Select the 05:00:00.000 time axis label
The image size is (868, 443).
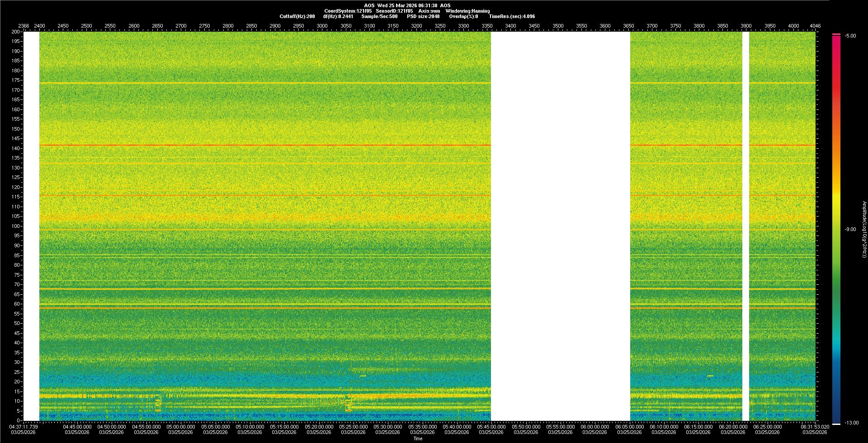tap(181, 427)
